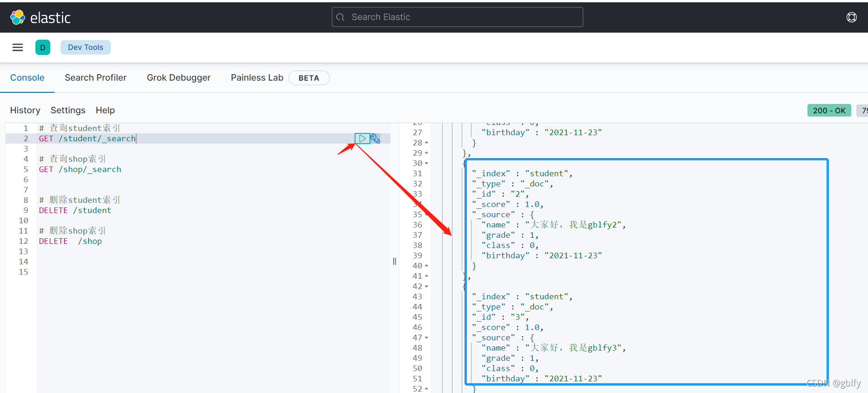
Task: Run the GET /student/_search request
Action: click(362, 138)
